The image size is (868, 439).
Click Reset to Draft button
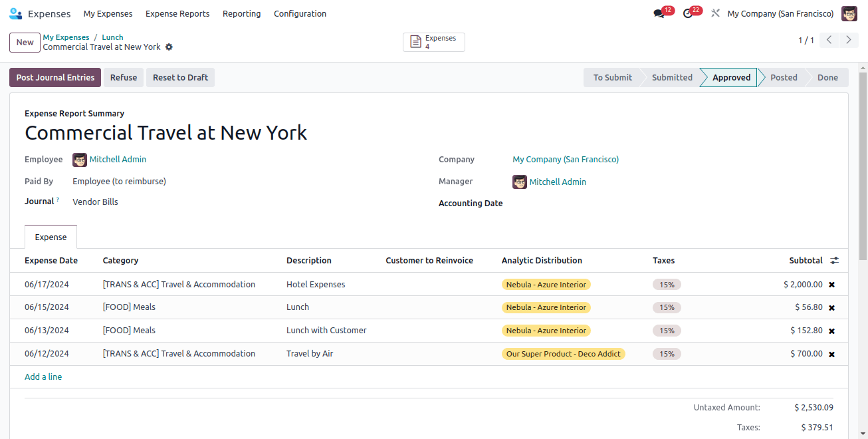pos(180,77)
